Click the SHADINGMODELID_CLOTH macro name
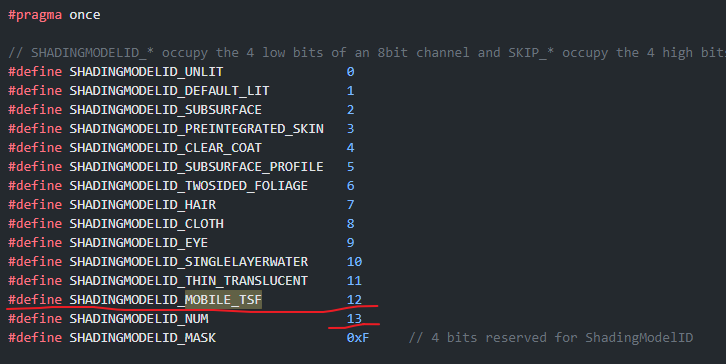The width and height of the screenshot is (726, 364). 146,224
